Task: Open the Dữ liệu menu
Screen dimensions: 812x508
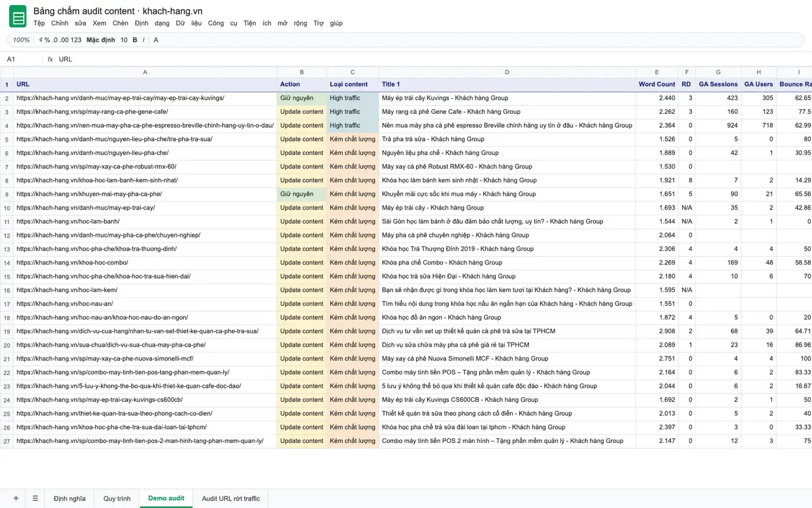Action: pyautogui.click(x=188, y=23)
